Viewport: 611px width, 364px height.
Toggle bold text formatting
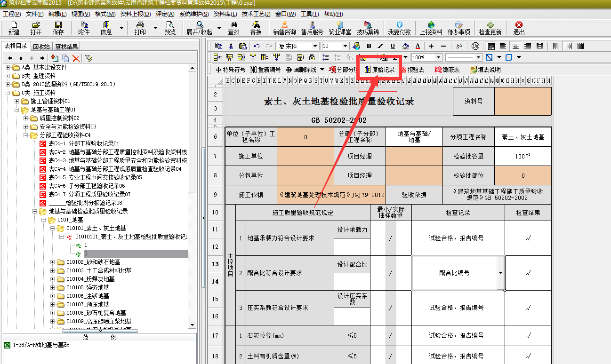tap(369, 46)
